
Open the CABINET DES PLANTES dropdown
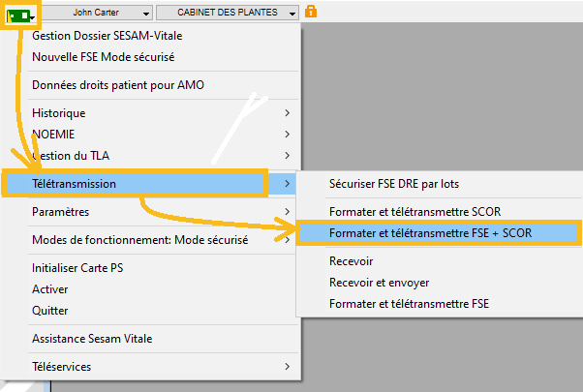click(x=230, y=13)
